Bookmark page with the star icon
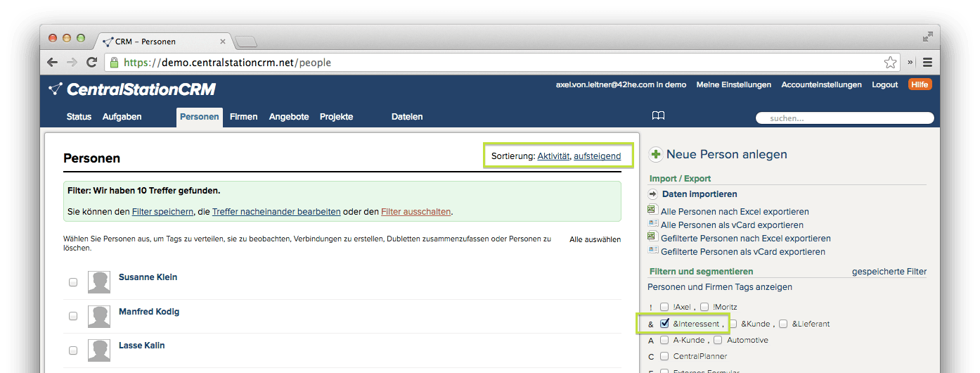Image resolution: width=980 pixels, height=373 pixels. pos(890,63)
